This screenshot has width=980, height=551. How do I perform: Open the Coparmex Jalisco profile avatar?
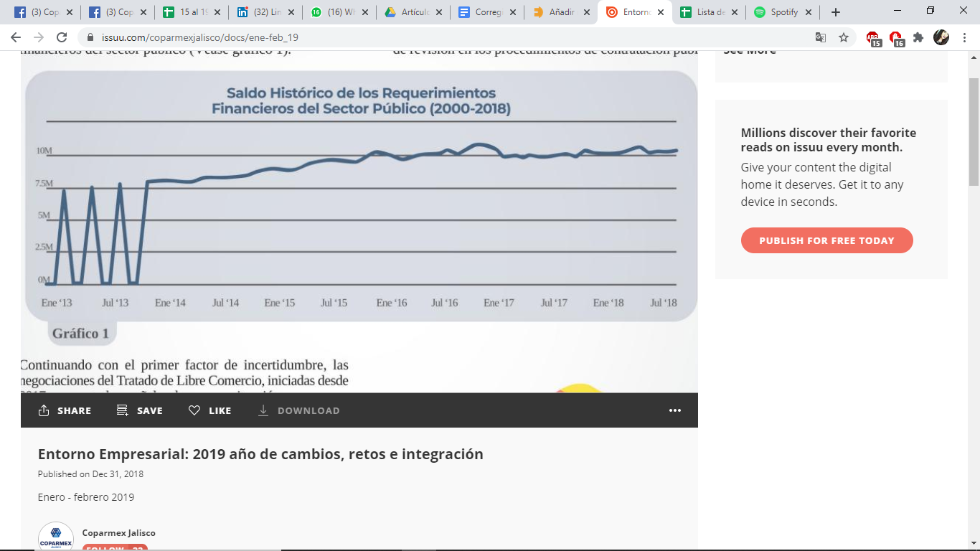pyautogui.click(x=56, y=538)
